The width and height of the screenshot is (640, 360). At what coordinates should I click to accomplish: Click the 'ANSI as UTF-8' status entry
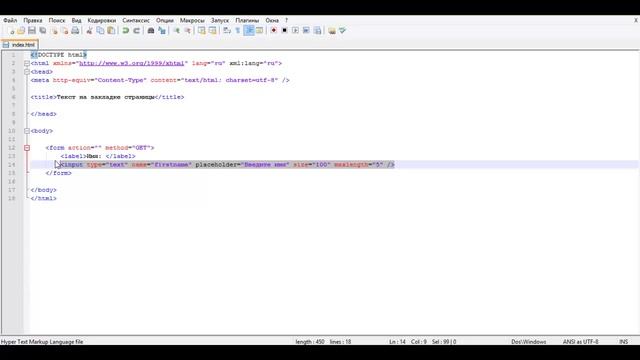(580, 342)
